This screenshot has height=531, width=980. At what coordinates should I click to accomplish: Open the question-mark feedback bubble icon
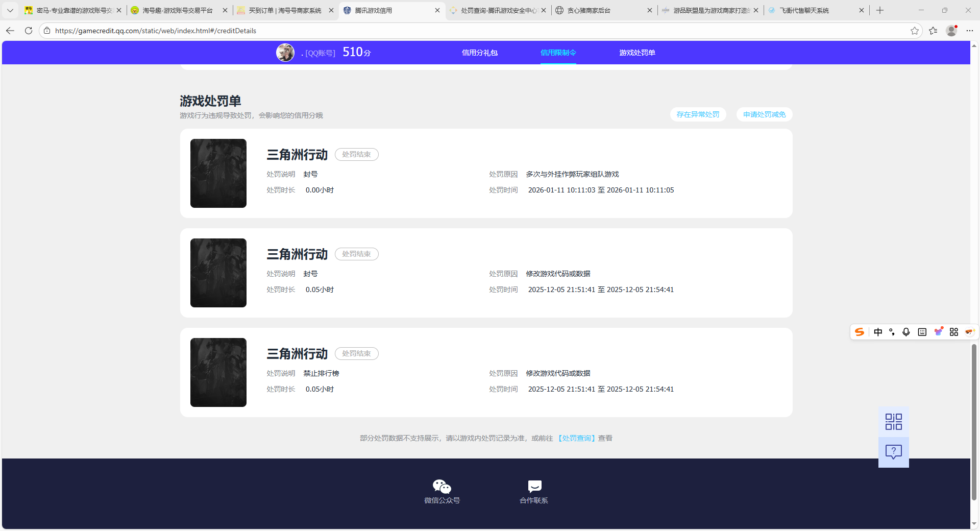(893, 451)
